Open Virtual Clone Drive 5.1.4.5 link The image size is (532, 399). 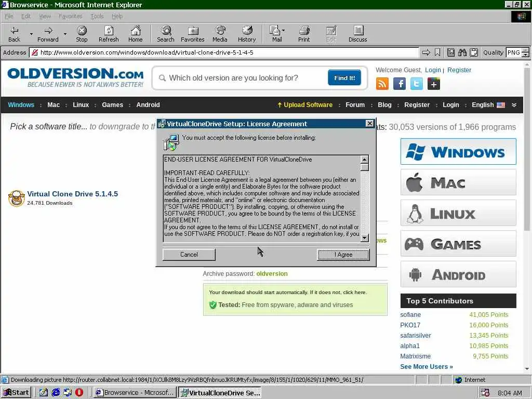(x=73, y=194)
